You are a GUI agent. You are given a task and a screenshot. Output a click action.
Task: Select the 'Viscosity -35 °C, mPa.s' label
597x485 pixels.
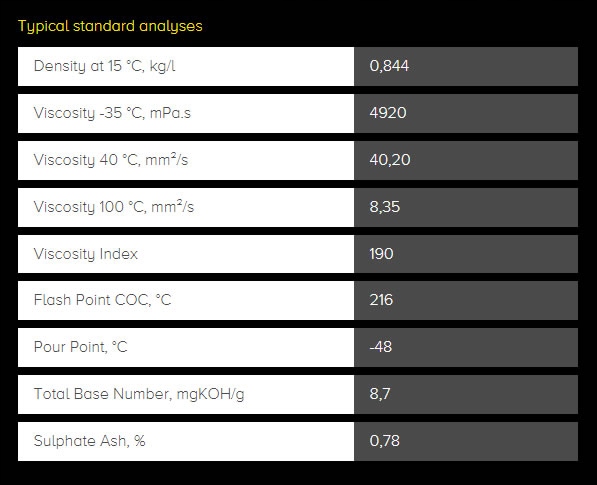(x=112, y=113)
